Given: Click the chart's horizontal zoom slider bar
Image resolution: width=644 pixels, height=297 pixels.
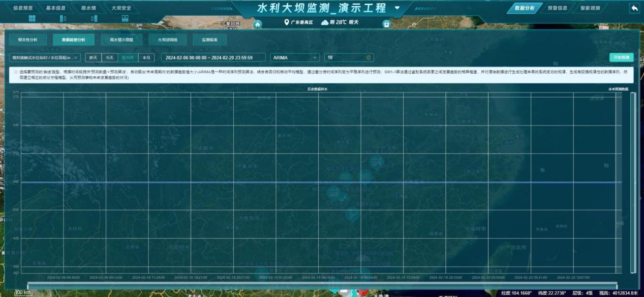Looking at the screenshot, I should point(322,285).
